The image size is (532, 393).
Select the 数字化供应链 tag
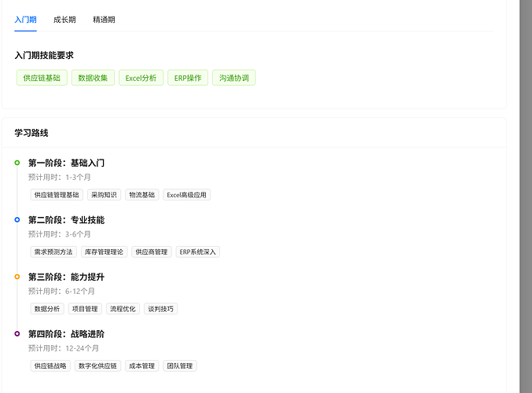97,366
